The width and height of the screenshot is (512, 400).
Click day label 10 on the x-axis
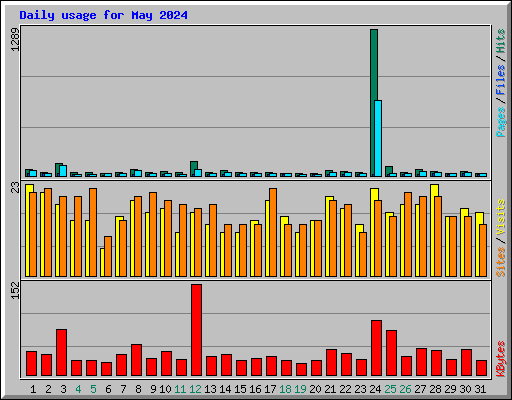(x=165, y=389)
